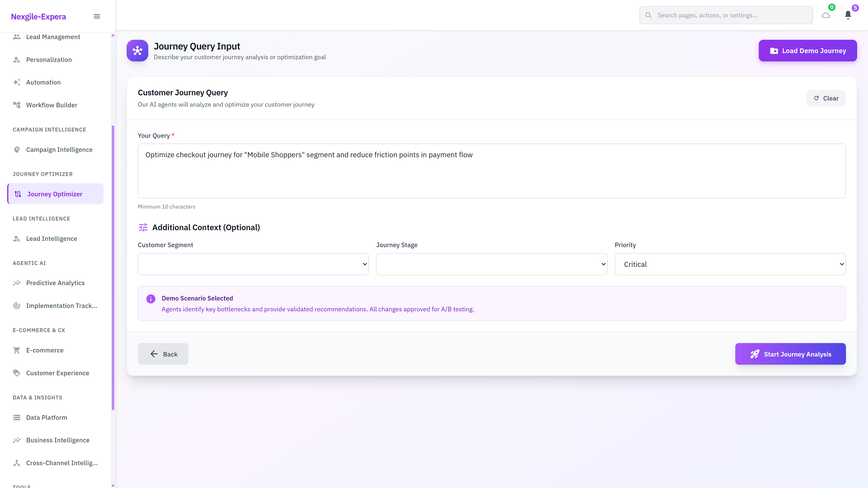Image resolution: width=868 pixels, height=488 pixels.
Task: Click the notification bell icon
Action: pyautogui.click(x=848, y=15)
